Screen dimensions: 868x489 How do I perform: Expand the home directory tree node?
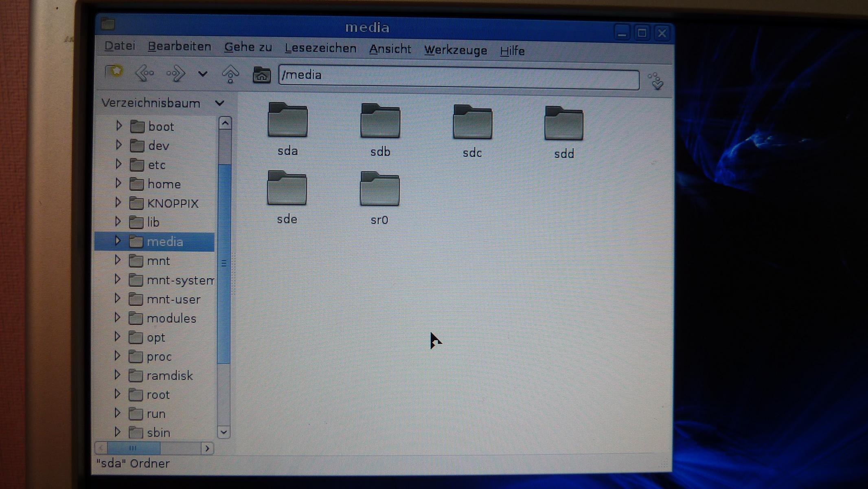click(118, 183)
